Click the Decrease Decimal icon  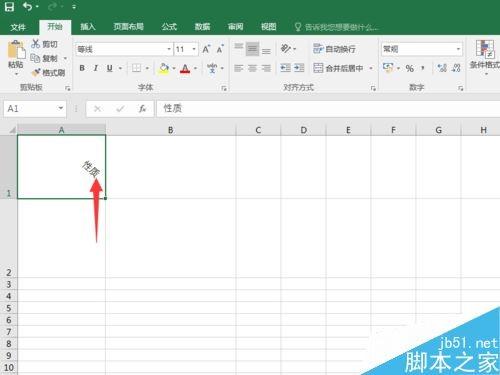point(456,68)
